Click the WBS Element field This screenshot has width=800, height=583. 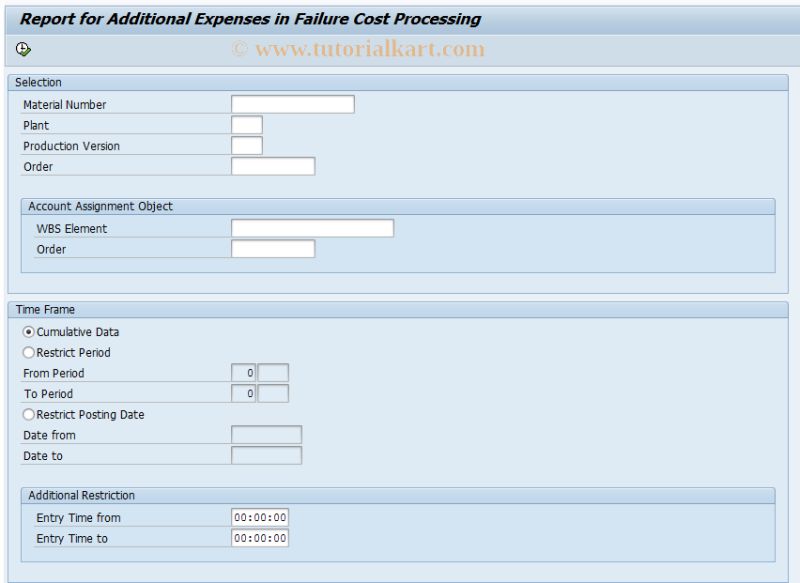click(312, 228)
